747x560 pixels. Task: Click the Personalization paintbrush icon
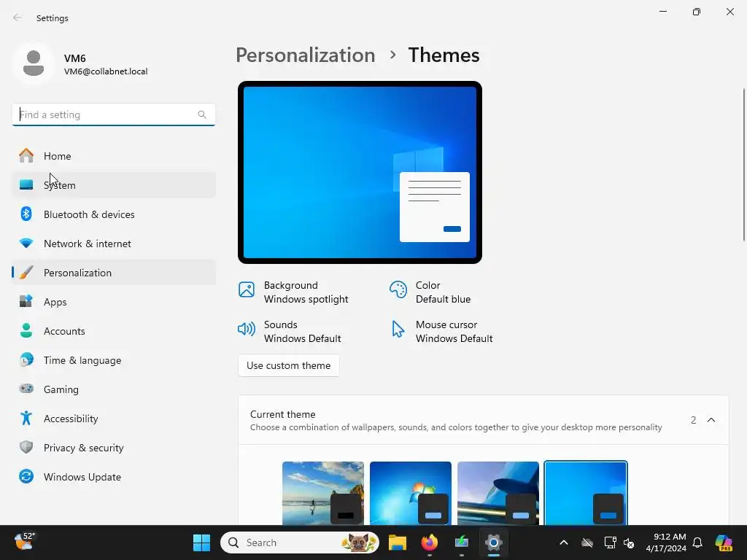click(26, 273)
